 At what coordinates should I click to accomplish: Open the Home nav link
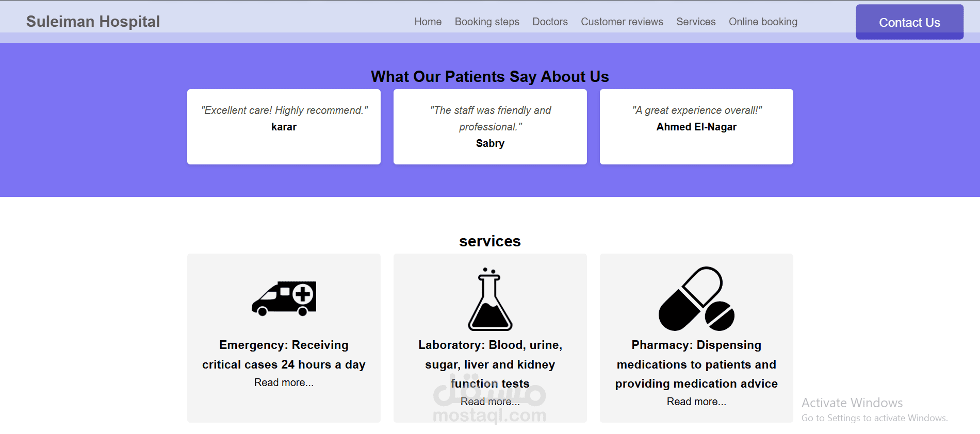click(x=428, y=22)
